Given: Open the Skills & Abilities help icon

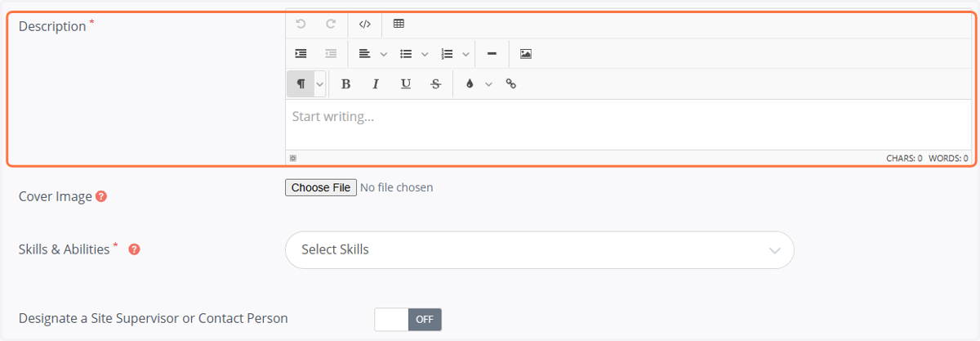Looking at the screenshot, I should 135,249.
